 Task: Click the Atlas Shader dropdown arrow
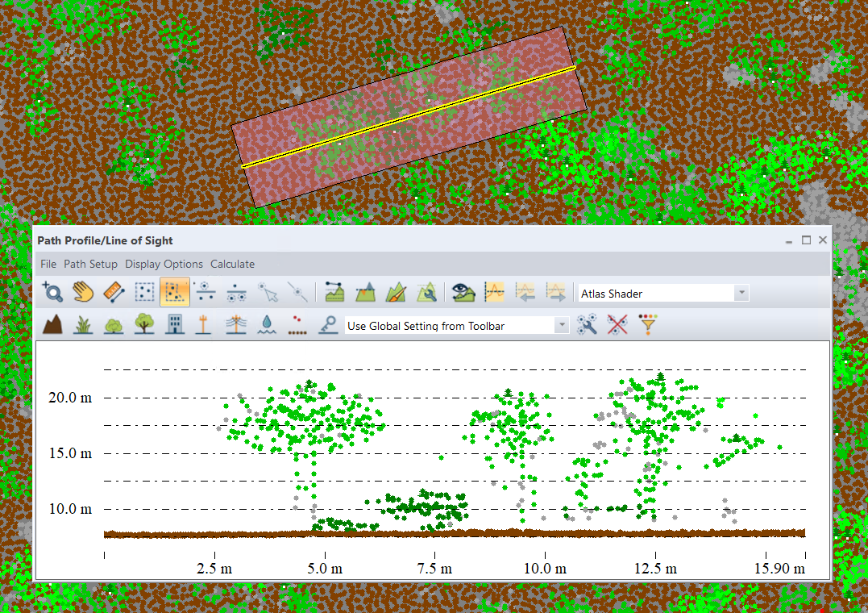click(741, 294)
